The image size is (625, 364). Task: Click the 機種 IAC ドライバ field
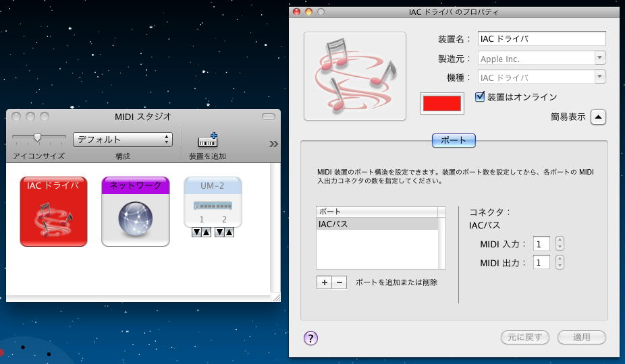coord(536,77)
